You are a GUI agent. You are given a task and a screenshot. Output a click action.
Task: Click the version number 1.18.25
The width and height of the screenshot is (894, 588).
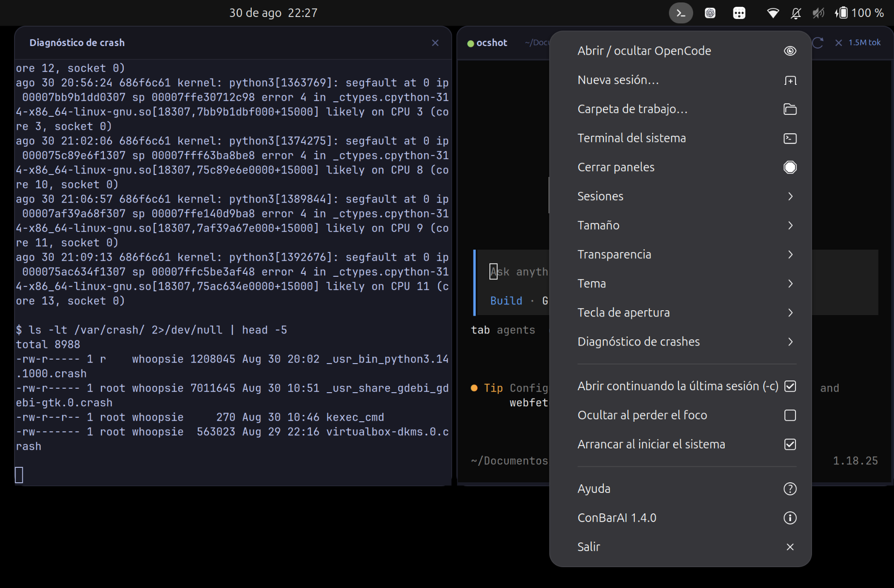[855, 461]
